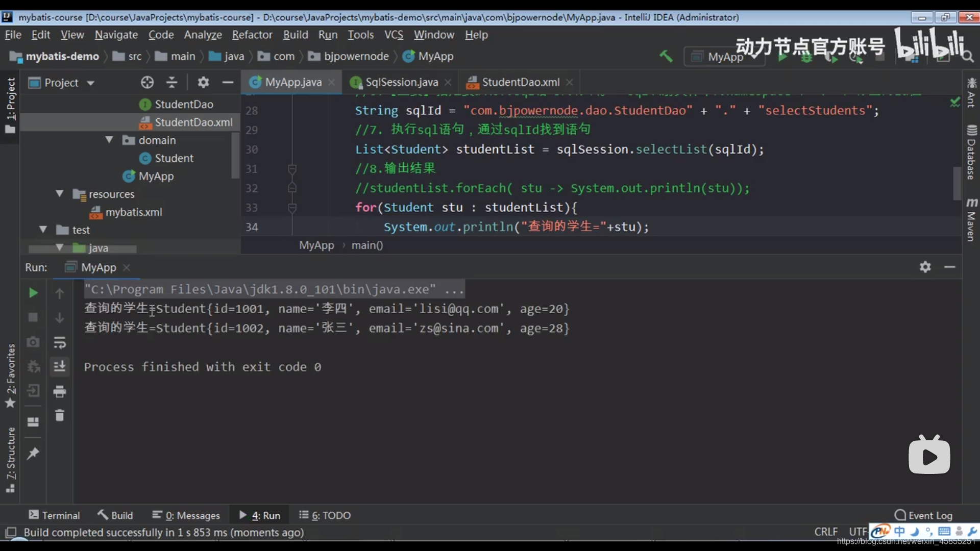
Task: Close the MyApp.java tab
Action: pyautogui.click(x=331, y=82)
